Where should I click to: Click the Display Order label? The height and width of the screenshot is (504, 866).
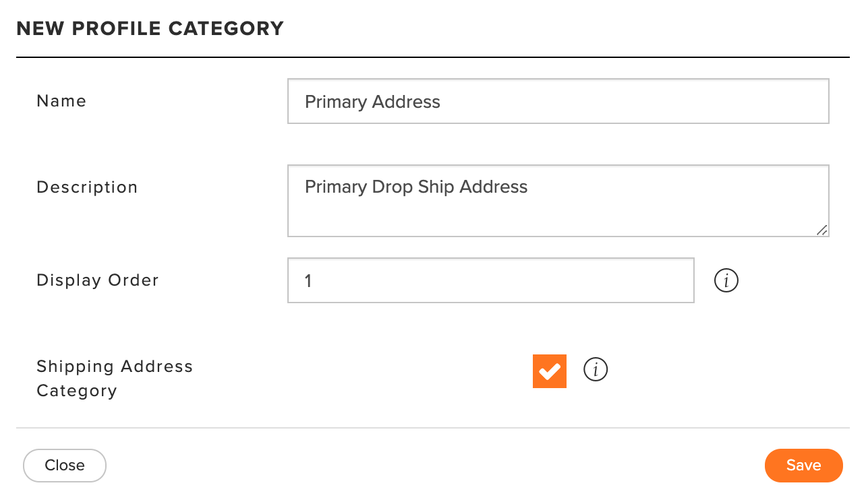coord(98,280)
